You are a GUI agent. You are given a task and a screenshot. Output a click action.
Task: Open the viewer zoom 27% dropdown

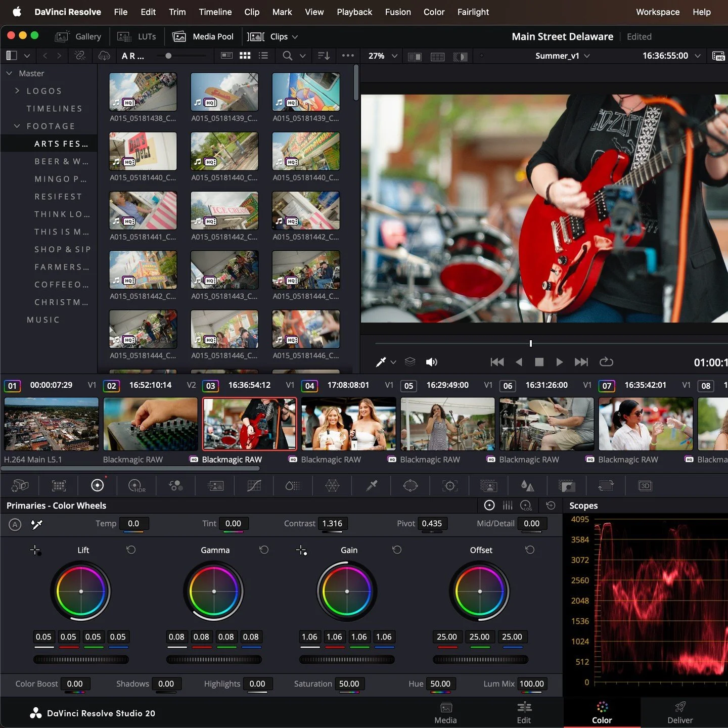[x=395, y=56]
